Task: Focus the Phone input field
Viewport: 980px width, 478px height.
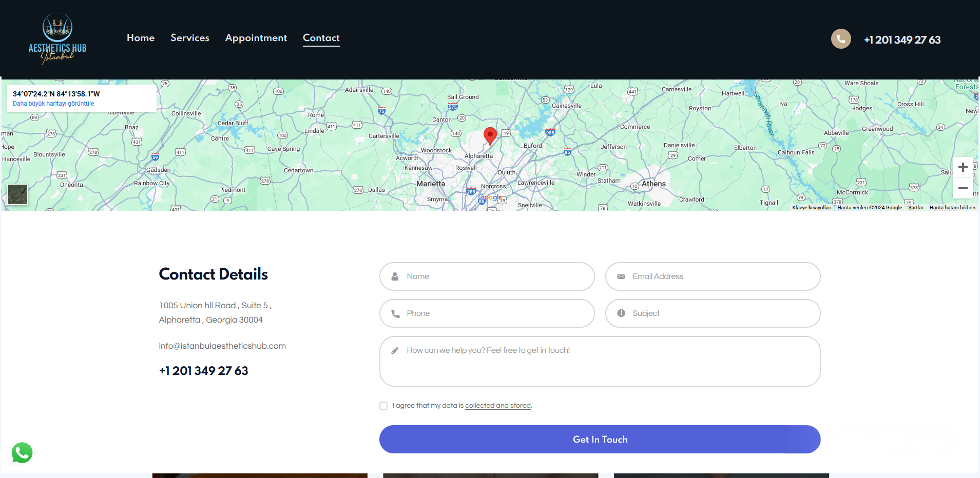Action: click(x=487, y=313)
